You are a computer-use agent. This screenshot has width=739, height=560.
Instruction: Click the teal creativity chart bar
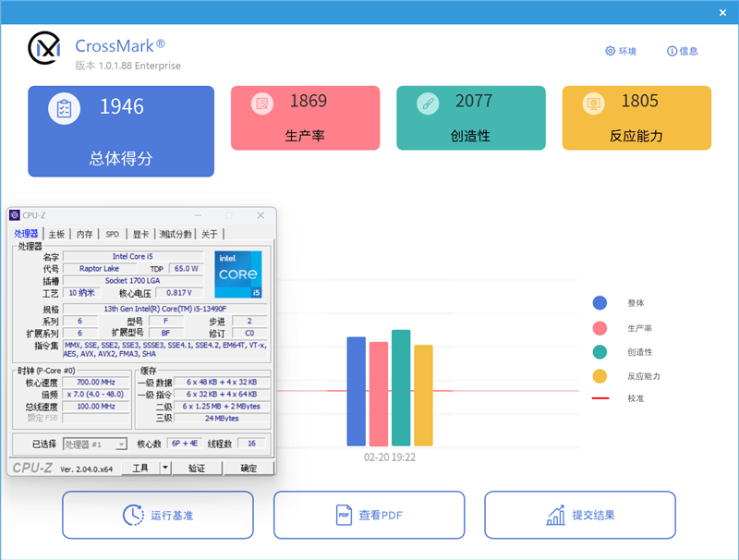coord(401,388)
